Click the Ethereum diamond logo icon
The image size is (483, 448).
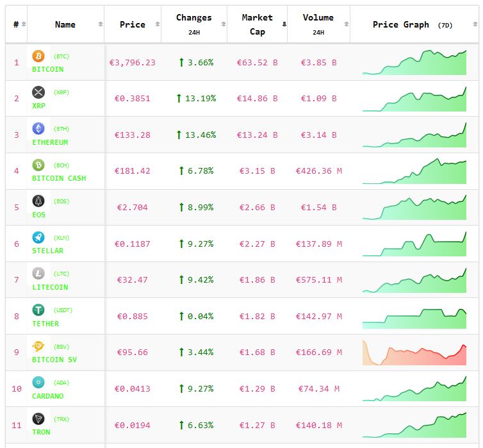[x=38, y=129]
